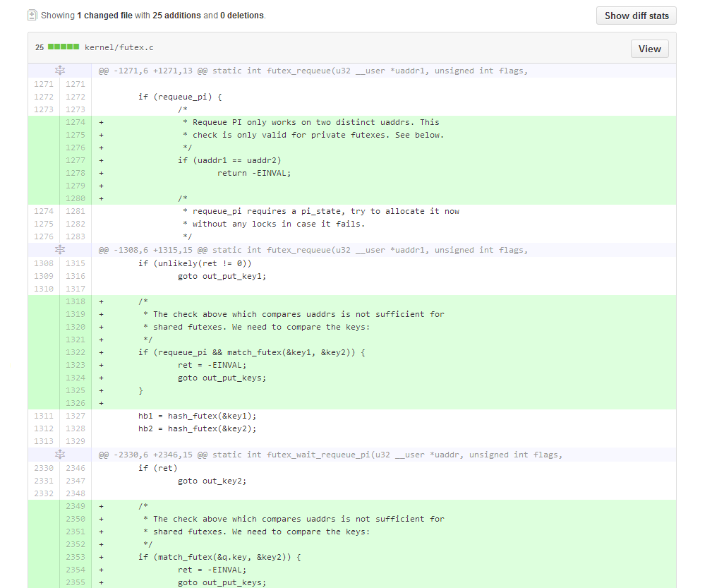Click new line number 1327

(x=75, y=416)
